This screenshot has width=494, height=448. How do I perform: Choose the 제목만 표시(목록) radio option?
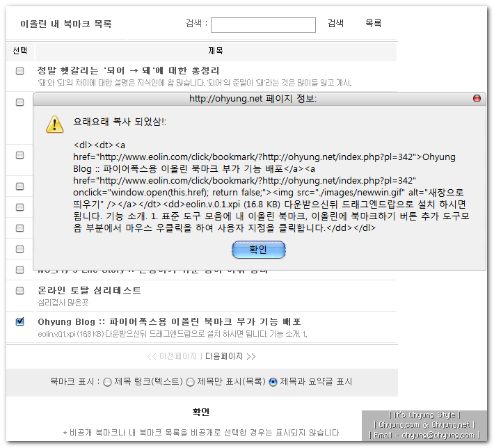190,382
